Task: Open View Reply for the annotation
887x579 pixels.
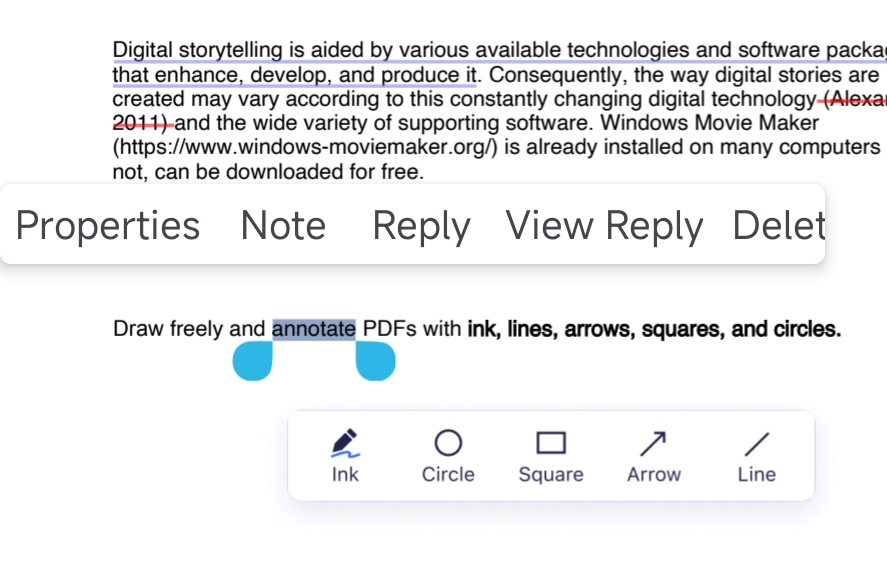Action: [604, 226]
